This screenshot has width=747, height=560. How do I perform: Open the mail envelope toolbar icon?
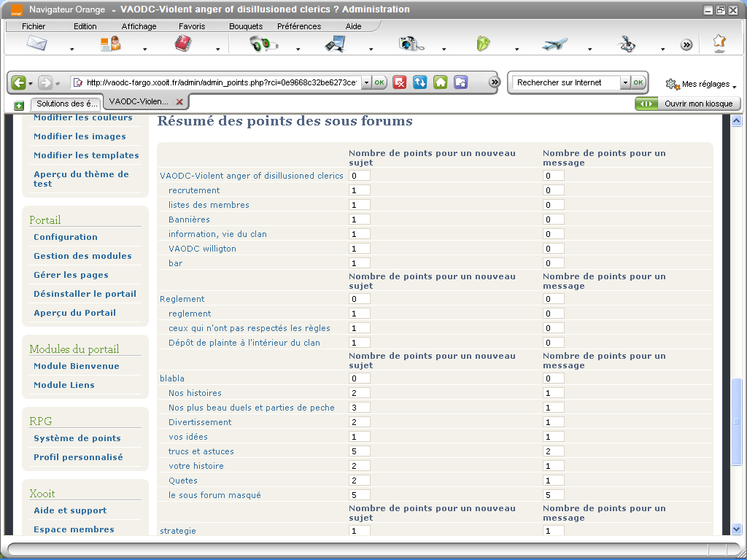click(x=36, y=43)
